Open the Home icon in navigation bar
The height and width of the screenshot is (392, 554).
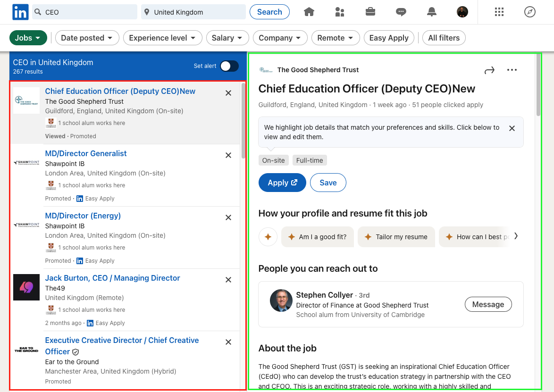[309, 12]
